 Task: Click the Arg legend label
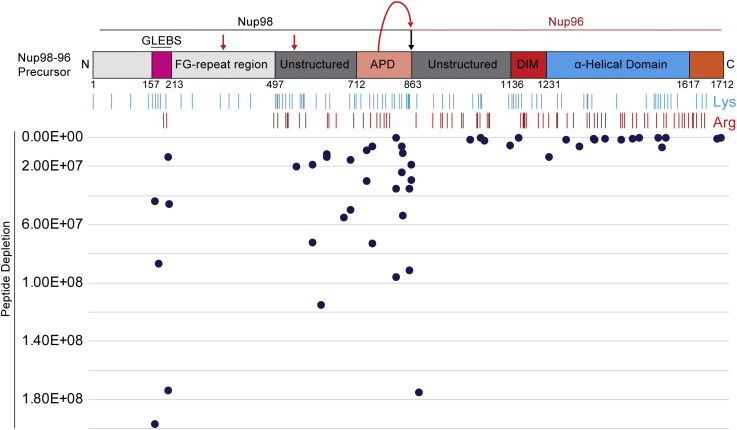724,122
